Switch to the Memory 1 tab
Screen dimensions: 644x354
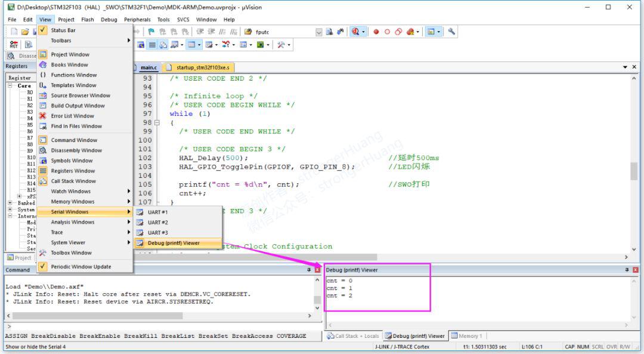[466, 336]
